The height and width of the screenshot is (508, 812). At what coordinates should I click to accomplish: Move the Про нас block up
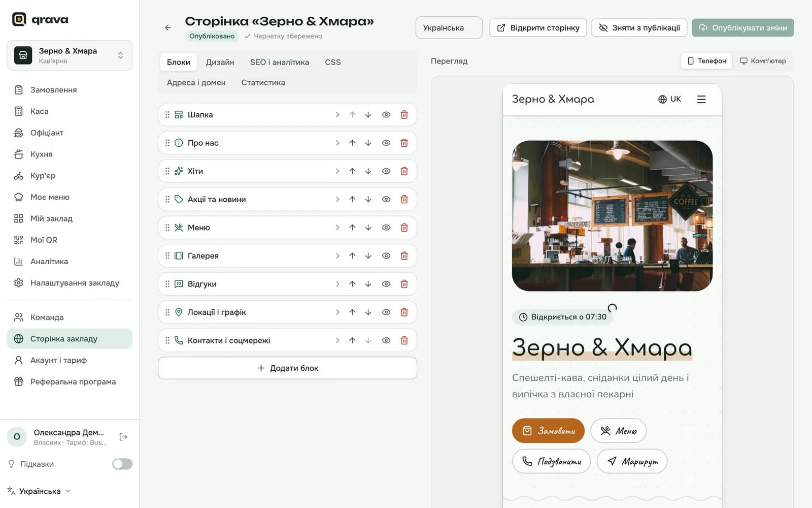tap(352, 143)
